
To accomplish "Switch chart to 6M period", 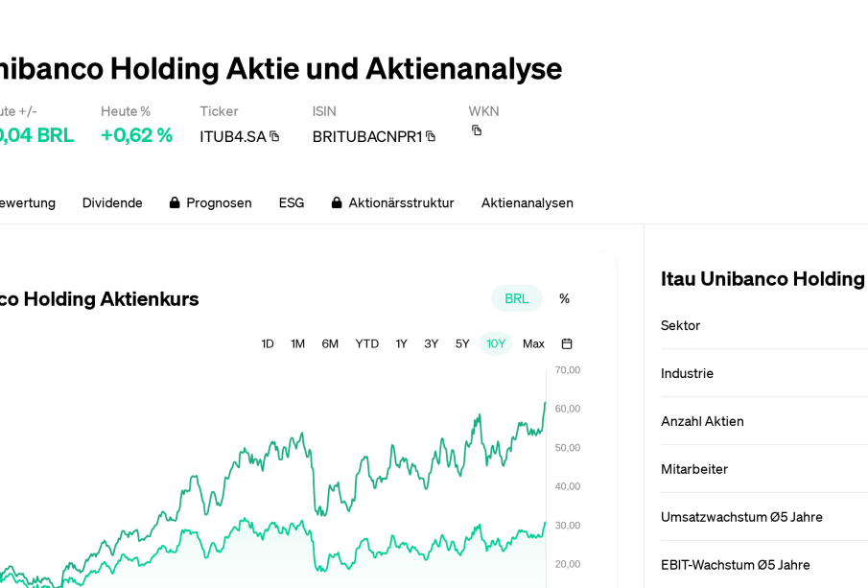I will [330, 343].
